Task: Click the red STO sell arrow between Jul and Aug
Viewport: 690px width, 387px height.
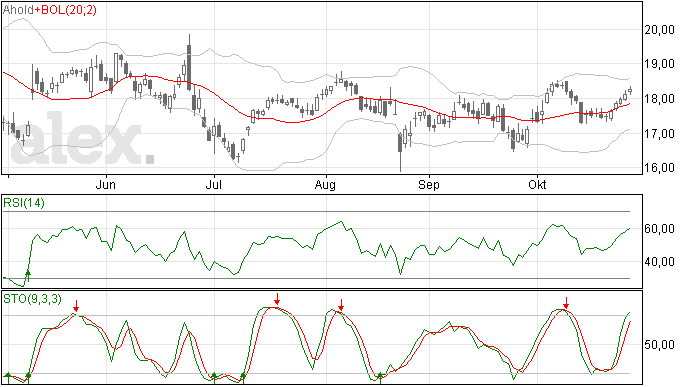Action: pos(277,299)
